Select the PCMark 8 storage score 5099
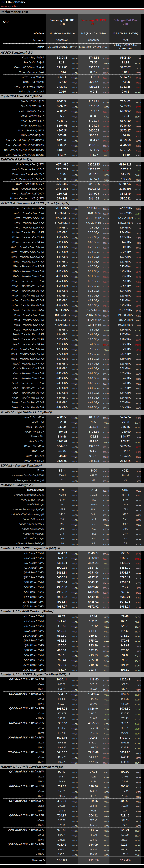144x868 pixels. click(62, 490)
